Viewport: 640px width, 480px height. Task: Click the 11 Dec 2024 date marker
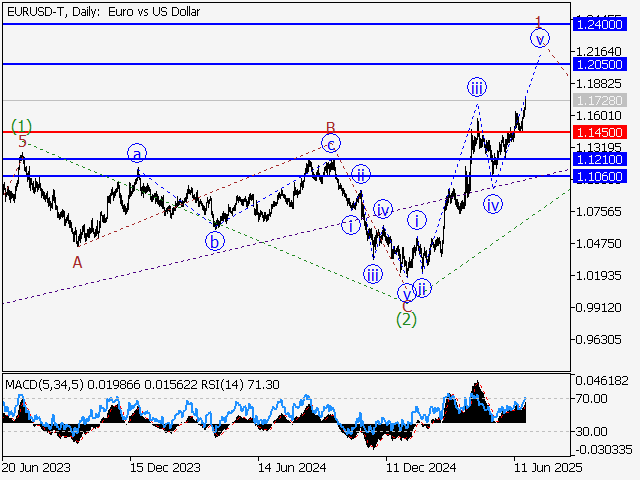tap(416, 467)
